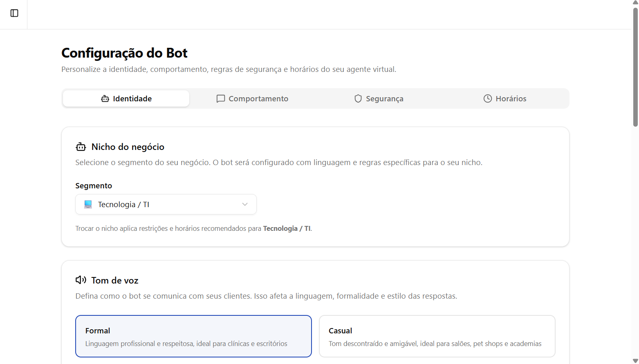
Task: Toggle the sidebar panel icon
Action: (x=14, y=13)
